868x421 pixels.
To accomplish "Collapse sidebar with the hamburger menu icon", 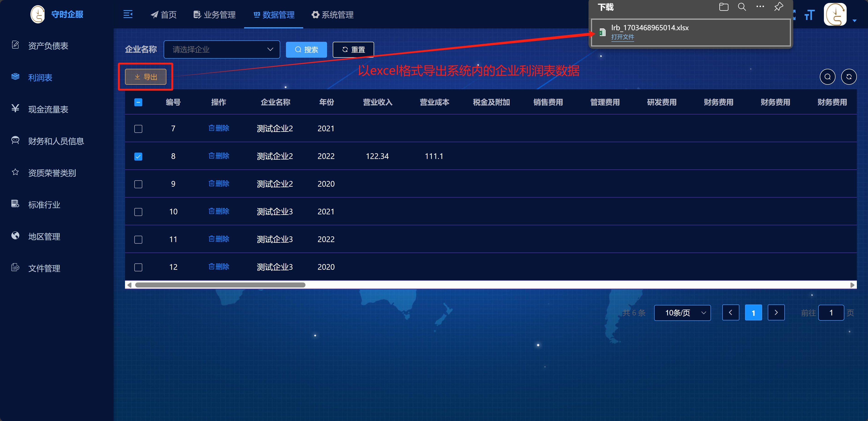I will pos(128,14).
